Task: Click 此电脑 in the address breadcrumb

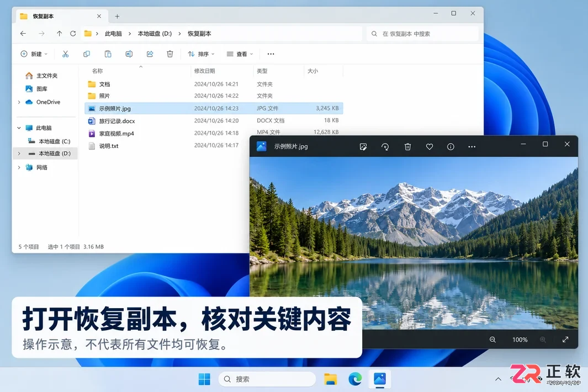Action: pos(113,34)
